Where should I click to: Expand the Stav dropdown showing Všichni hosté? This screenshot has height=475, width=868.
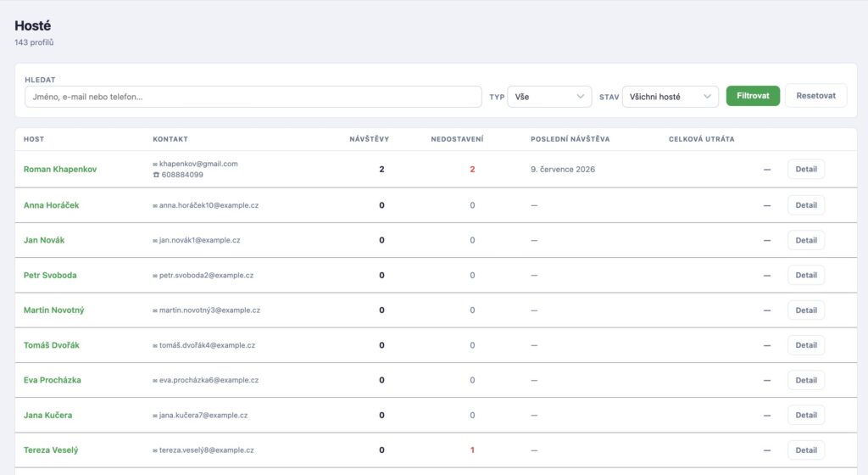pyautogui.click(x=670, y=97)
